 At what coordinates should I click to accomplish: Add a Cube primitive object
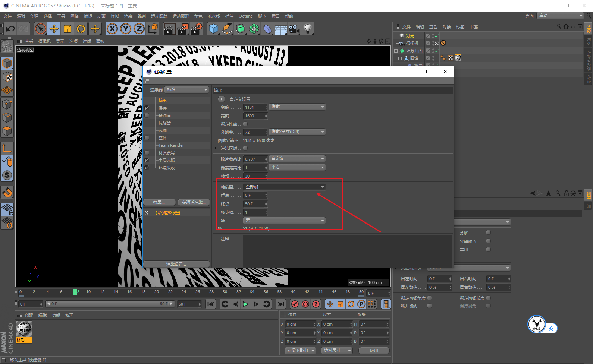tap(214, 29)
